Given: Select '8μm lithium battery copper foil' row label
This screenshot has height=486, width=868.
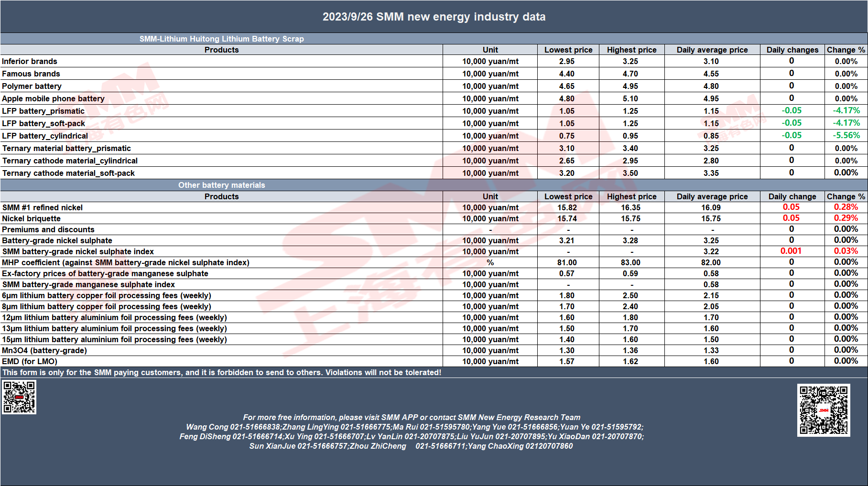Looking at the screenshot, I should pos(107,306).
